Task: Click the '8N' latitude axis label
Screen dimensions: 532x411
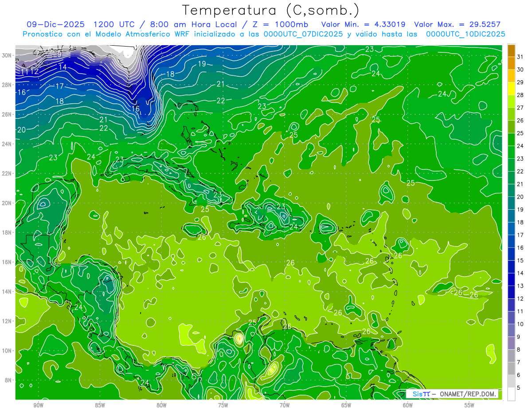Action: pyautogui.click(x=8, y=380)
